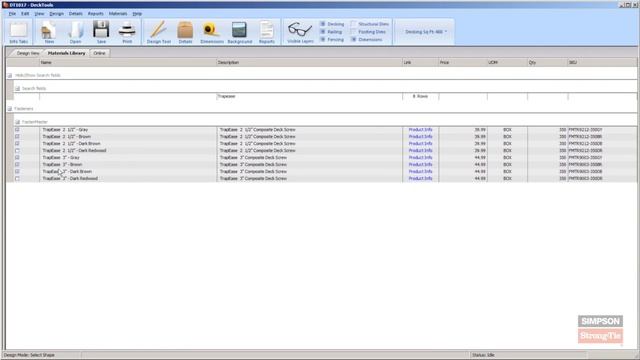Image resolution: width=640 pixels, height=360 pixels.
Task: Open the Help menu
Action: pyautogui.click(x=137, y=13)
